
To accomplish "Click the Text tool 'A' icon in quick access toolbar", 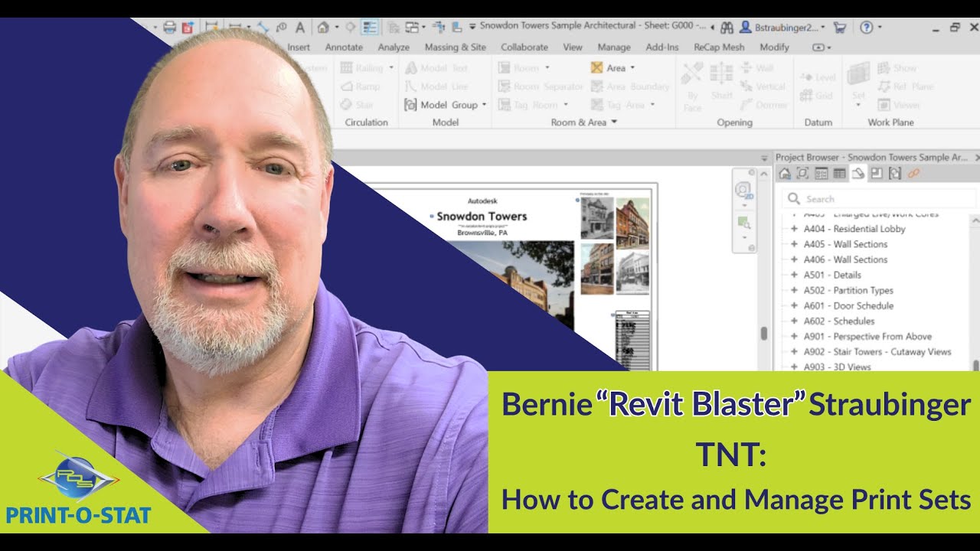I will [x=299, y=28].
